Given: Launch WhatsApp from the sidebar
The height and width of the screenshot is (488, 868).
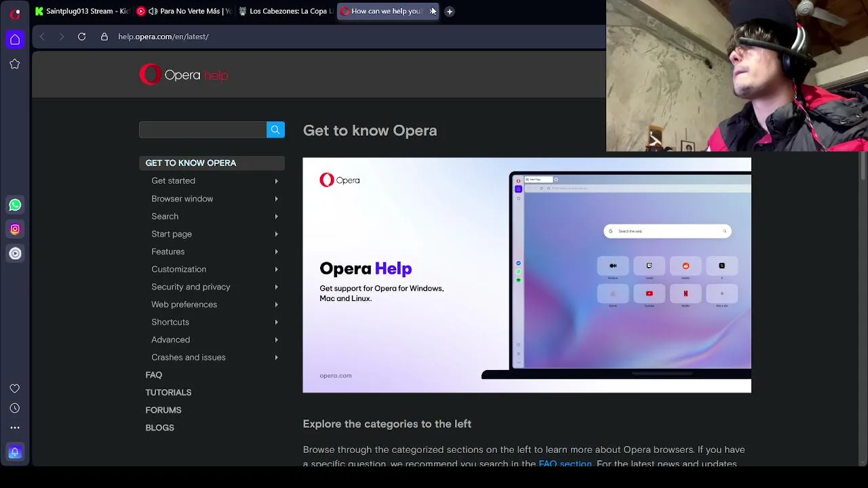Looking at the screenshot, I should 15,205.
